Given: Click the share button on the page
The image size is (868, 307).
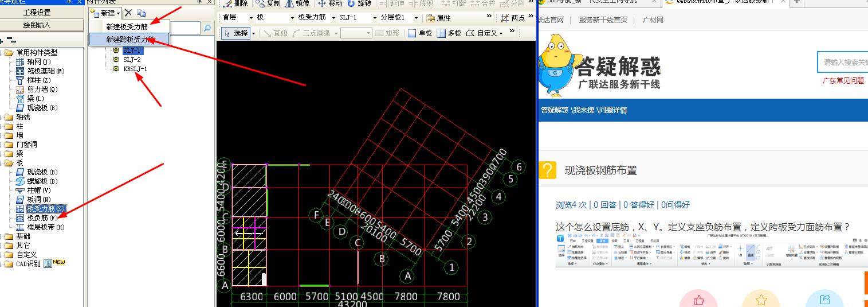Looking at the screenshot, I should pyautogui.click(x=824, y=298).
